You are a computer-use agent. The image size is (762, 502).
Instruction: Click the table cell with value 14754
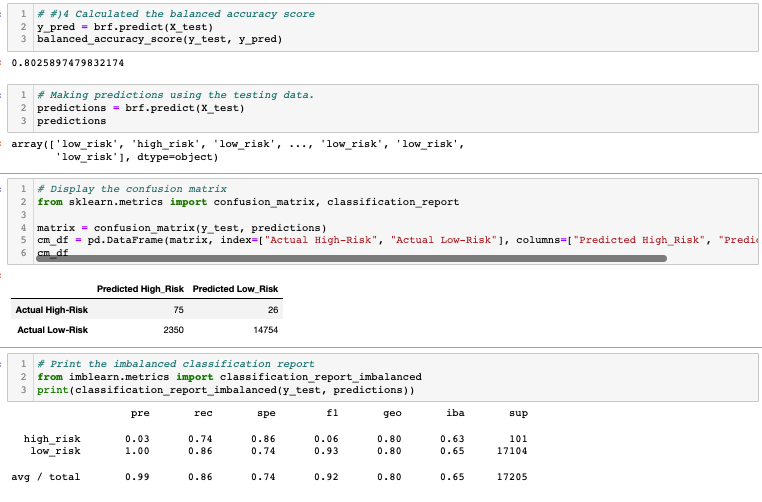click(265, 330)
